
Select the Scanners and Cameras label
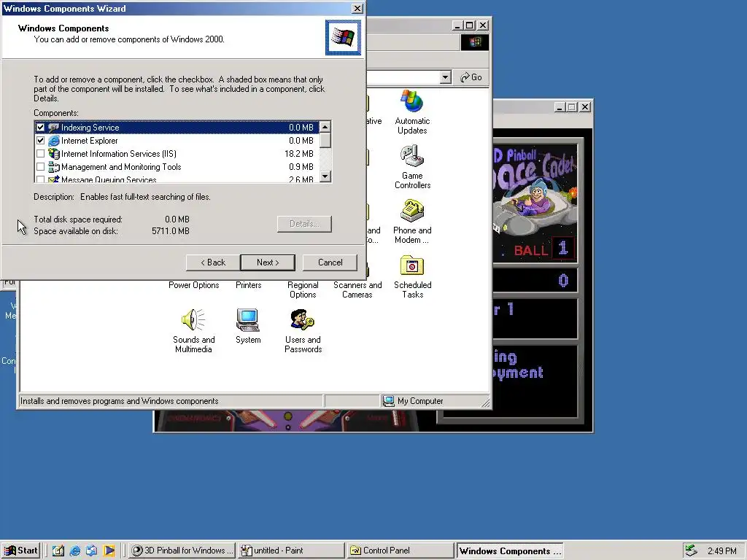pyautogui.click(x=357, y=289)
